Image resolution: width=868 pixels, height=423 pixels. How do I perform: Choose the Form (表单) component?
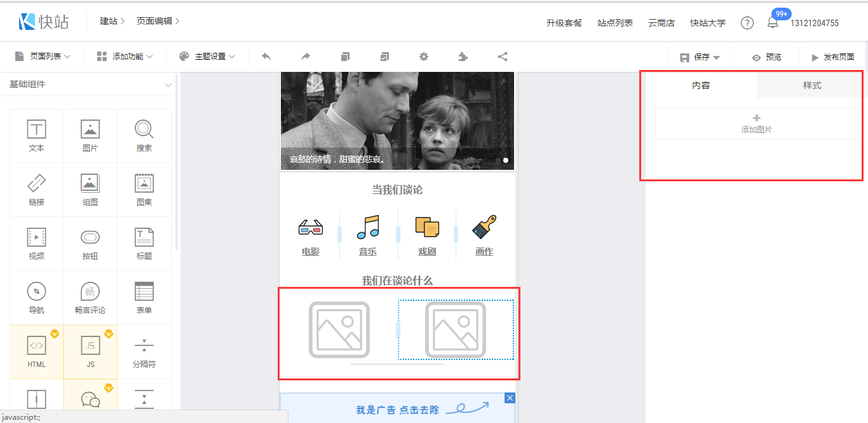pos(144,298)
